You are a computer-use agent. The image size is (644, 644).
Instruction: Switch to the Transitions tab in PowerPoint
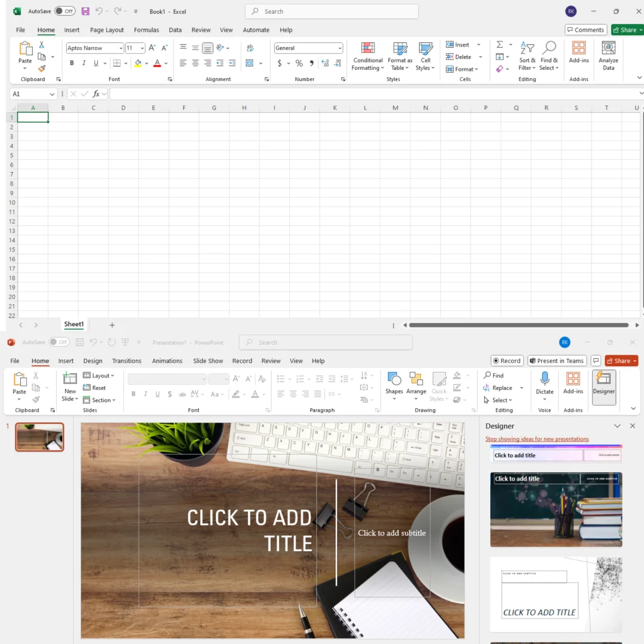pos(126,361)
